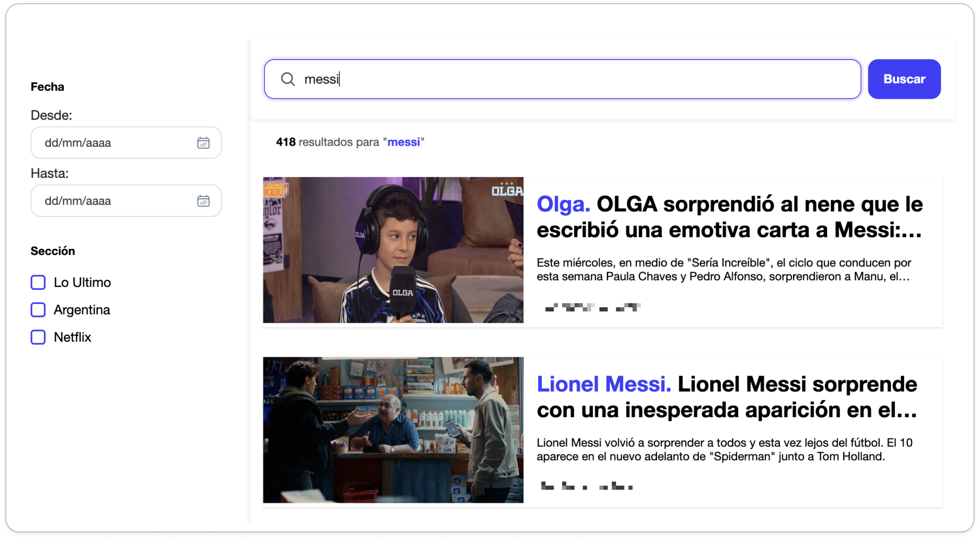Click the Sección filter heading
This screenshot has height=540, width=980.
click(53, 251)
